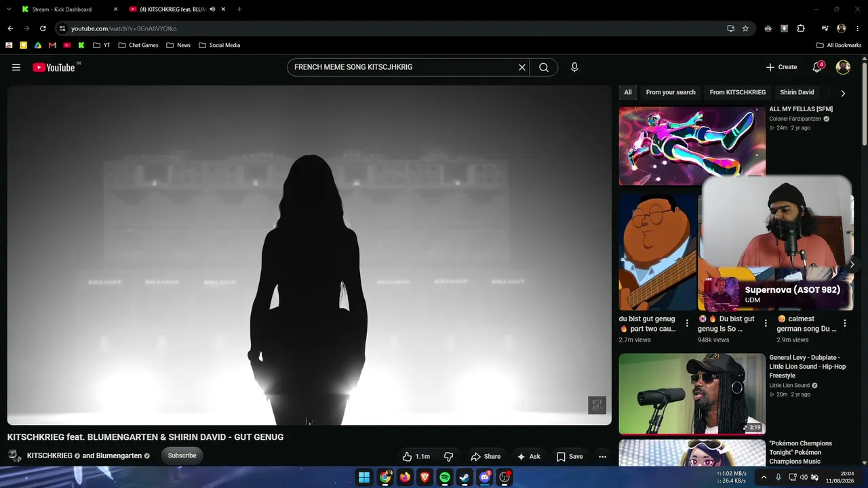Screen dimensions: 868x488
Task: Start voice search with the microphone
Action: [x=574, y=67]
